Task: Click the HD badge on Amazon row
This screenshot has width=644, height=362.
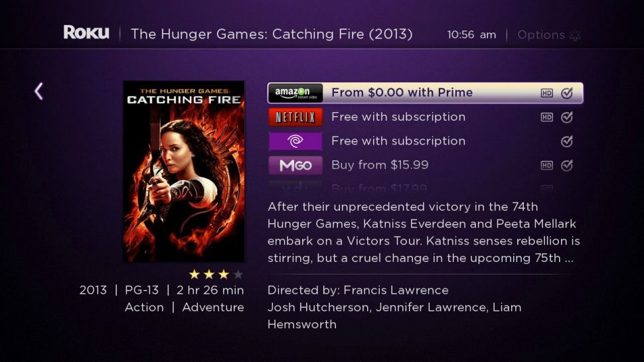Action: pos(546,93)
